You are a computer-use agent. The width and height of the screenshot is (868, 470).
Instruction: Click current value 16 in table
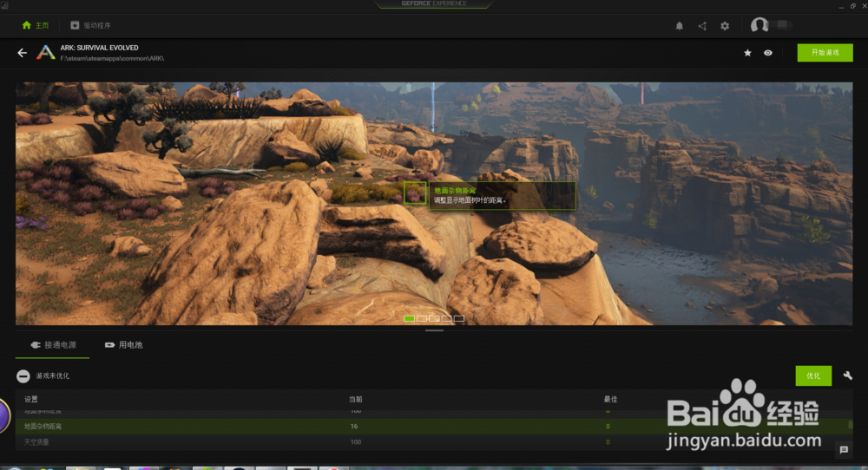[354, 427]
